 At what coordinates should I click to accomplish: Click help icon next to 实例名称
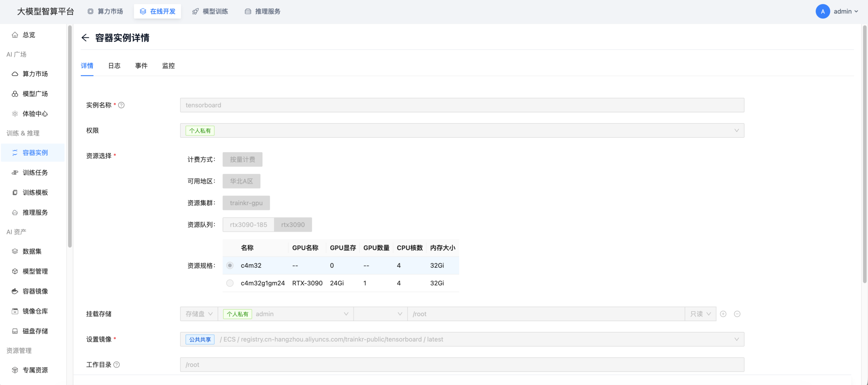(x=121, y=105)
